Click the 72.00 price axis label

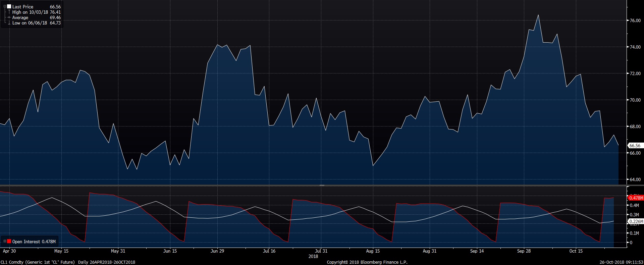(635, 73)
